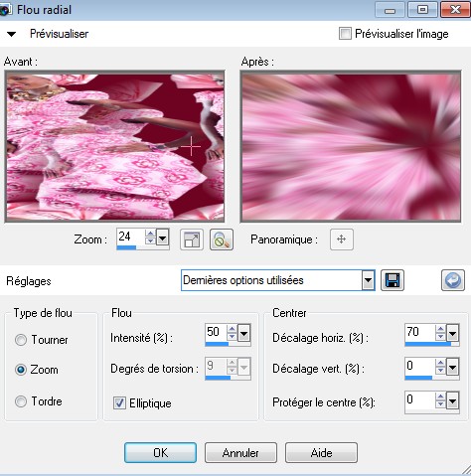This screenshot has width=471, height=476.
Task: Open the Décalage horiz. slider dropdown
Action: click(x=453, y=333)
